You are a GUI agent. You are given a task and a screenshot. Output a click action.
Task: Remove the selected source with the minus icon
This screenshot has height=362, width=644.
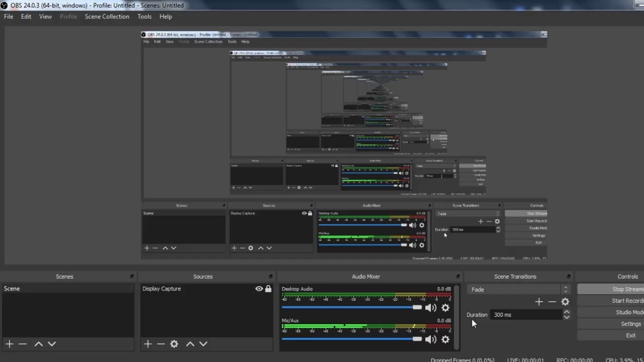(160, 344)
